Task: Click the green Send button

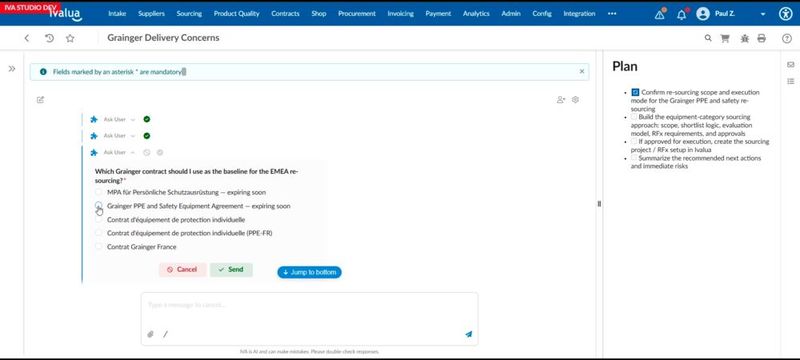Action: (x=231, y=270)
